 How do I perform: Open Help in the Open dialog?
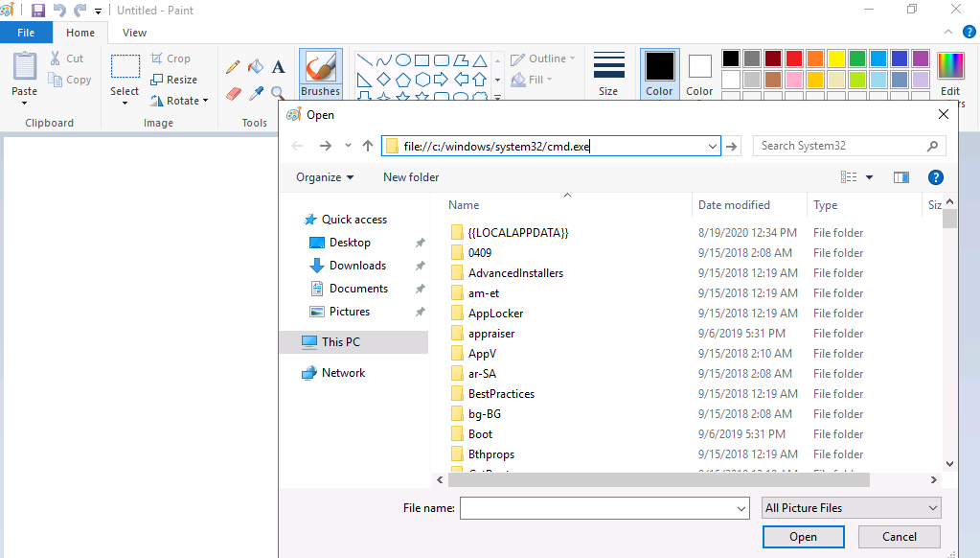point(935,177)
